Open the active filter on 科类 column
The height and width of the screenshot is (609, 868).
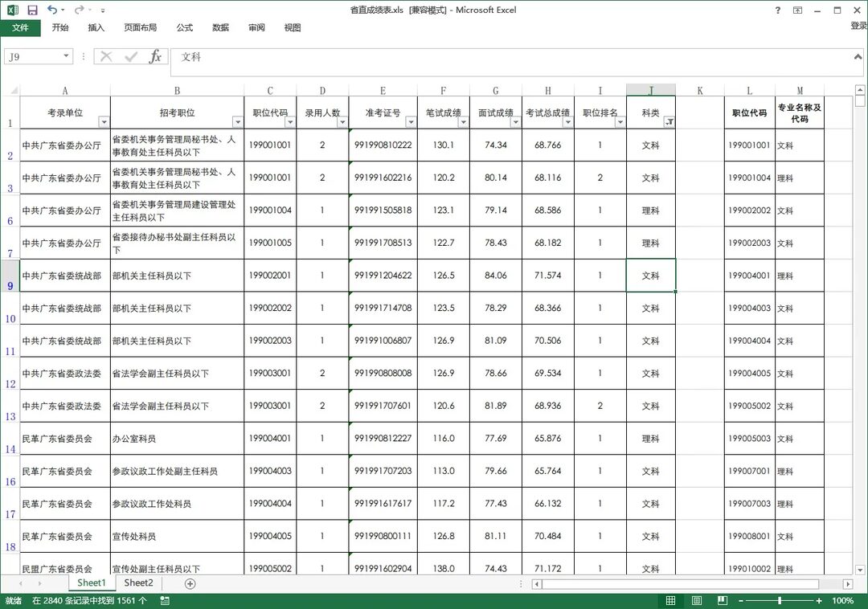669,122
